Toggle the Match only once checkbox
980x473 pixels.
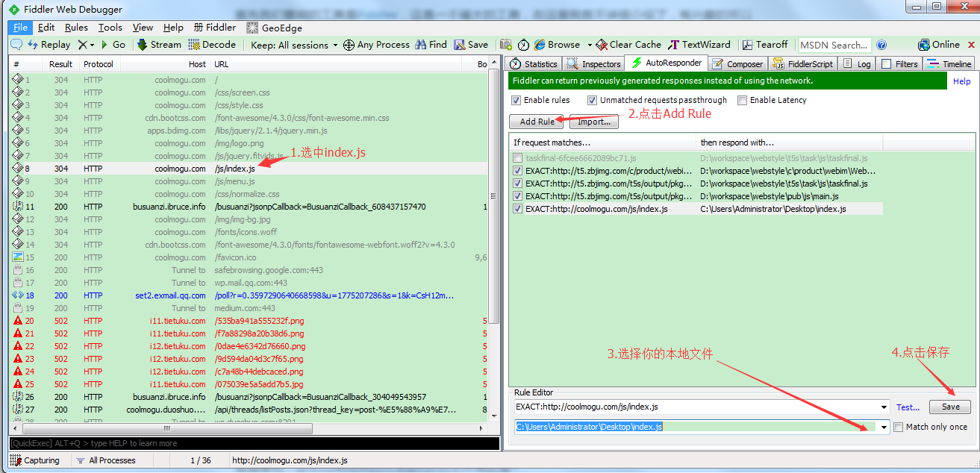(x=899, y=427)
